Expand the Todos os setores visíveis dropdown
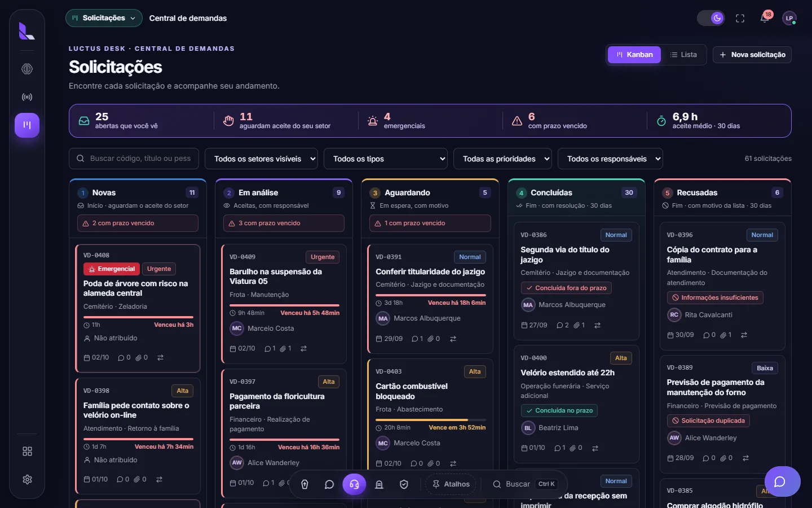 pos(261,159)
